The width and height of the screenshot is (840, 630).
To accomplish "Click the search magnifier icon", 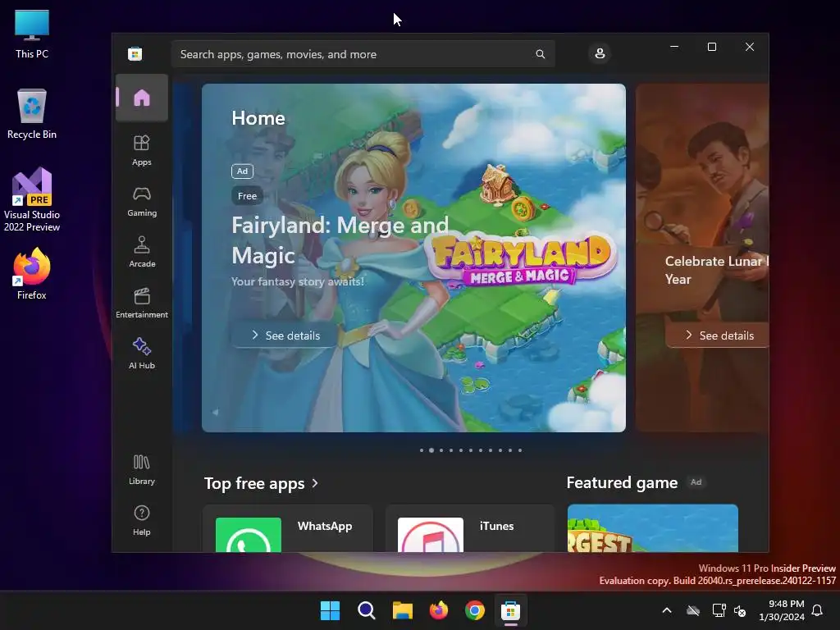I will pyautogui.click(x=540, y=54).
